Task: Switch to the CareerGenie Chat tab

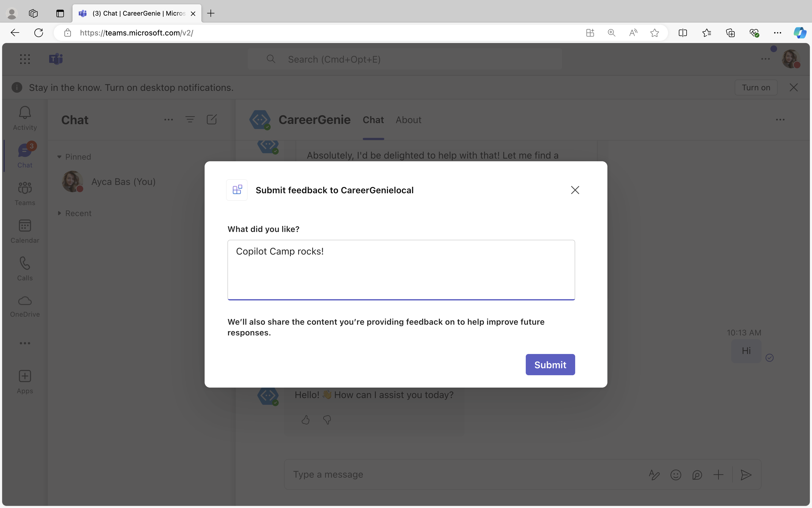Action: pyautogui.click(x=373, y=120)
